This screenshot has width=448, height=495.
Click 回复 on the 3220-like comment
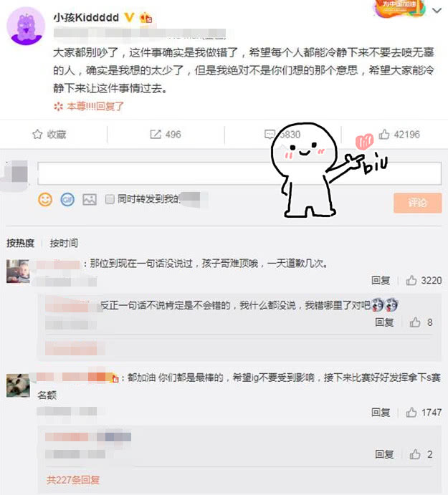click(381, 280)
